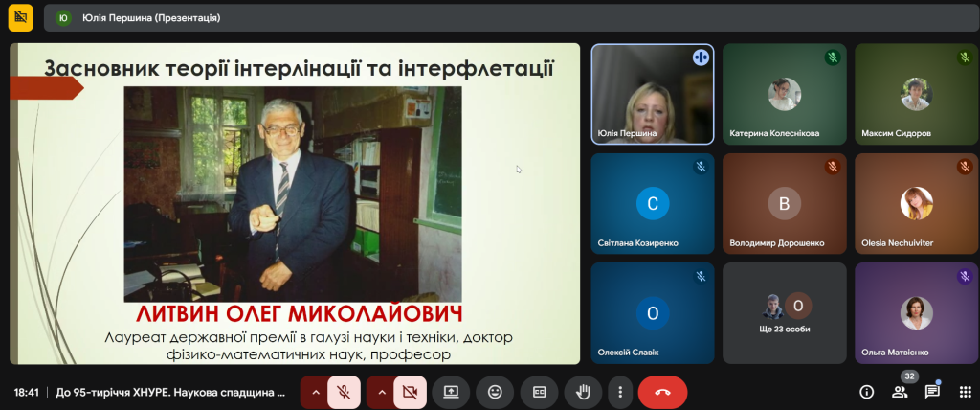Image resolution: width=980 pixels, height=410 pixels.
Task: Select Максим Сидоров participant avatar
Action: click(x=916, y=94)
